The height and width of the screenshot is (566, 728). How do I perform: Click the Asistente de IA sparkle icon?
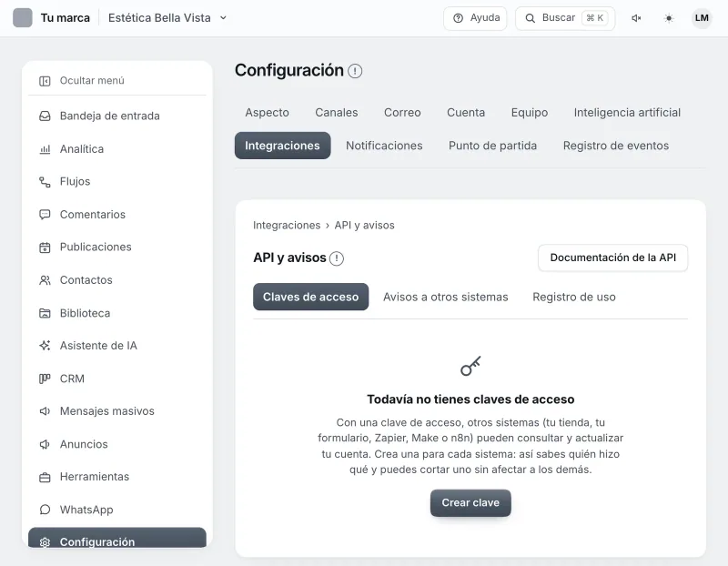45,346
